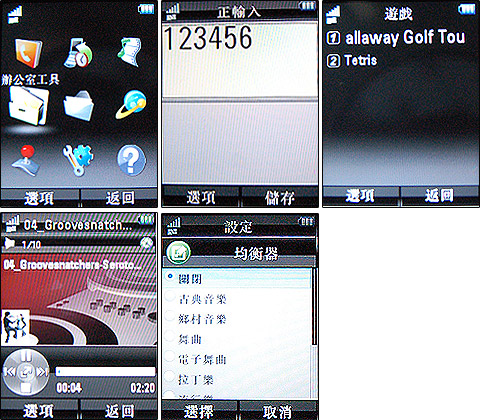The height and width of the screenshot is (420, 480).
Task: Click battery icon on games screen
Action: pyautogui.click(x=467, y=9)
